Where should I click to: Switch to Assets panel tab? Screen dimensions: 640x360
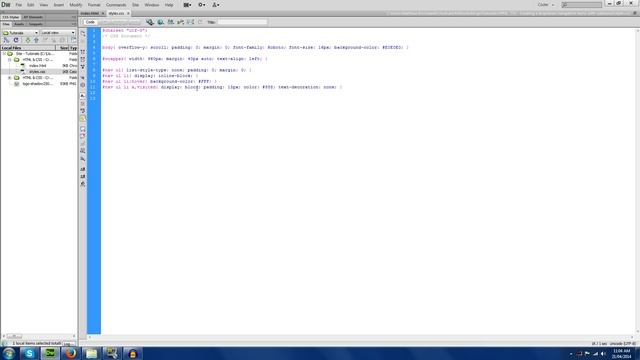[19, 24]
